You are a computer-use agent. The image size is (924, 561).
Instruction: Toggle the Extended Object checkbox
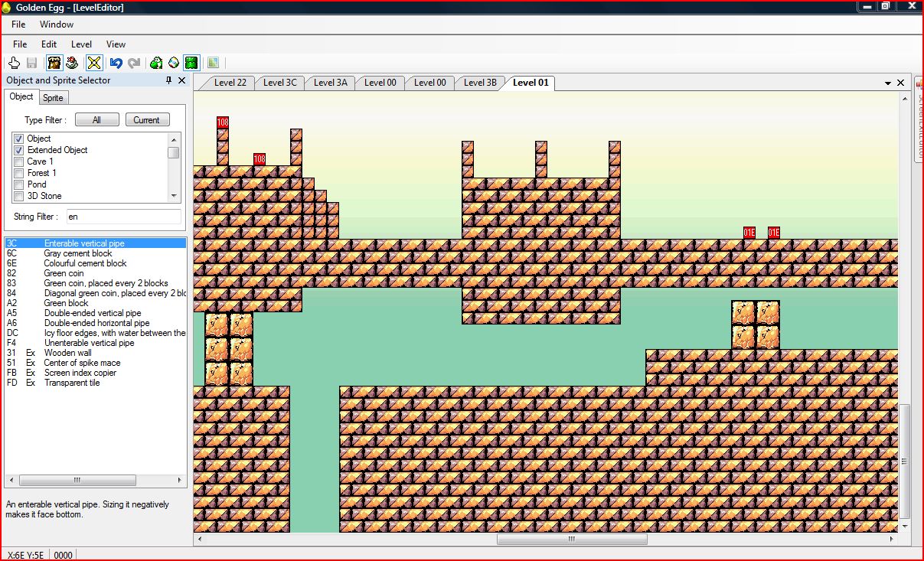tap(19, 150)
